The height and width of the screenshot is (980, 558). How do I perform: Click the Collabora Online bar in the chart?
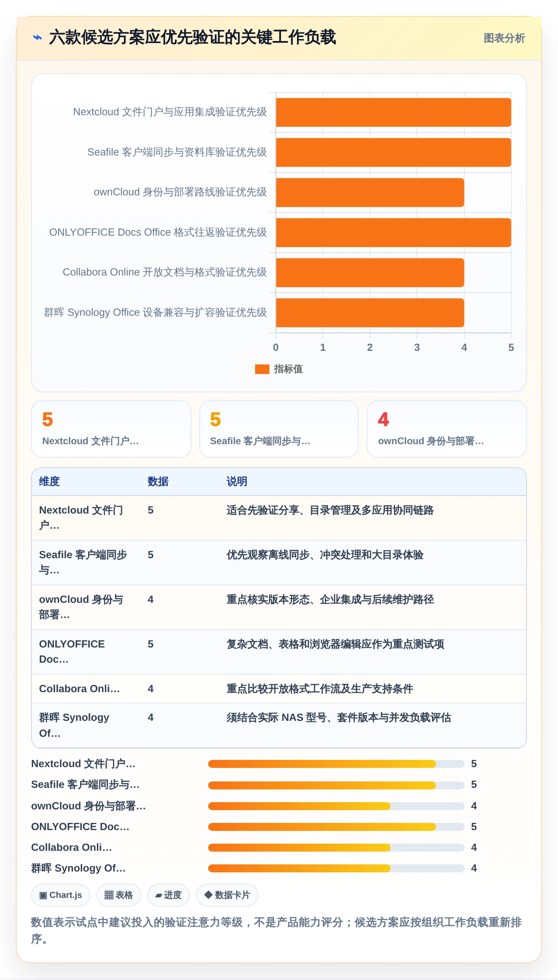[370, 273]
